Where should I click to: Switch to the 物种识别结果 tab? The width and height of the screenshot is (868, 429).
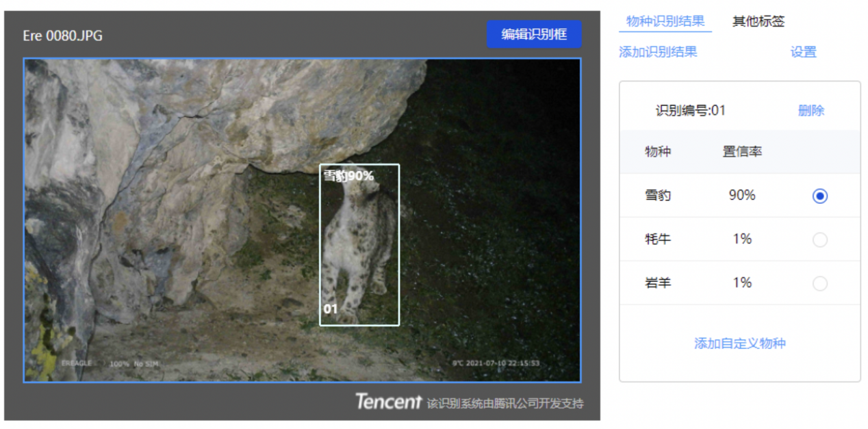pyautogui.click(x=665, y=21)
